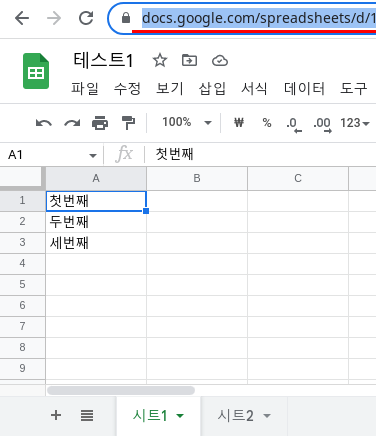This screenshot has height=436, width=376.
Task: Switch to the 시트2 tab
Action: 236,416
